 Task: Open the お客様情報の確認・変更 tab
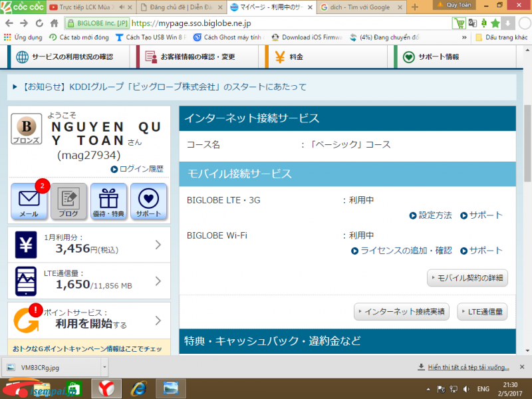198,57
